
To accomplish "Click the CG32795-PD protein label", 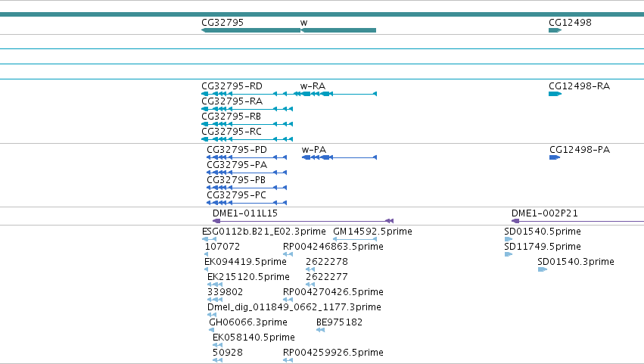I will coord(237,150).
